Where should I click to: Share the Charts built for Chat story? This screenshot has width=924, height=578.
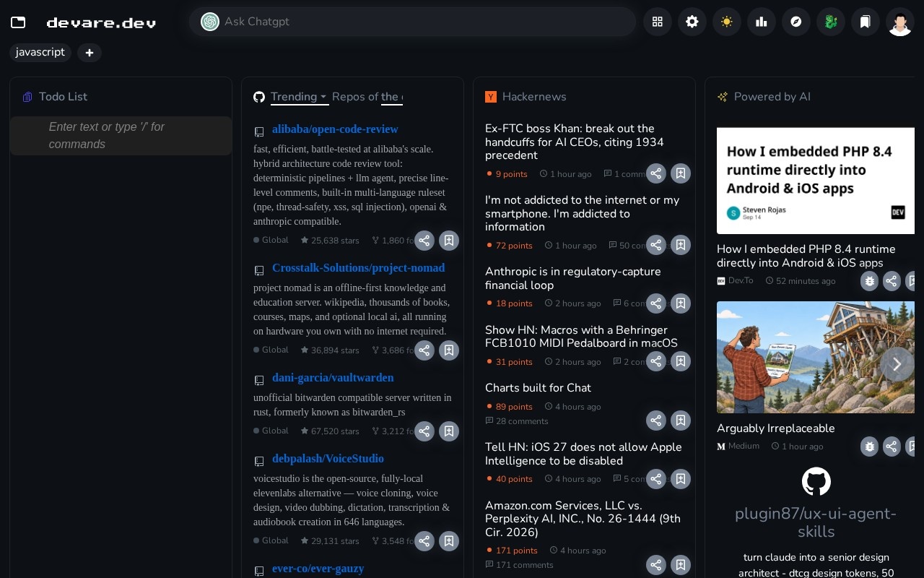tap(655, 420)
